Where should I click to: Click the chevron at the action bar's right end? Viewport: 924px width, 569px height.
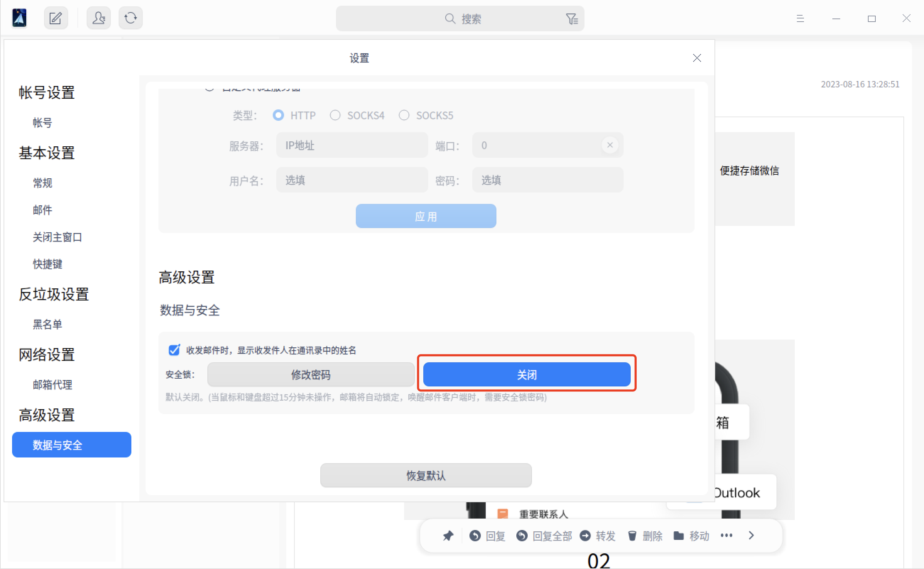click(751, 535)
